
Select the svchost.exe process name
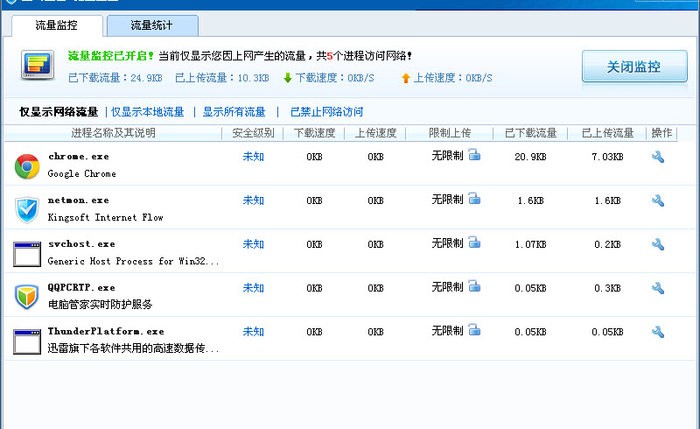click(82, 244)
